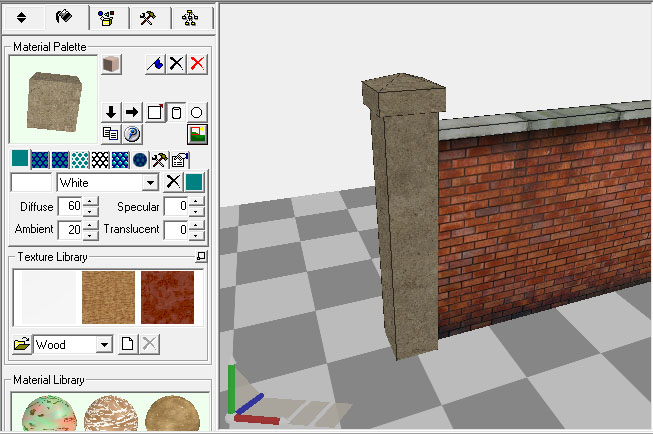Switch to the materials paint brush tab
Image resolution: width=653 pixels, height=434 pixels.
click(x=64, y=17)
